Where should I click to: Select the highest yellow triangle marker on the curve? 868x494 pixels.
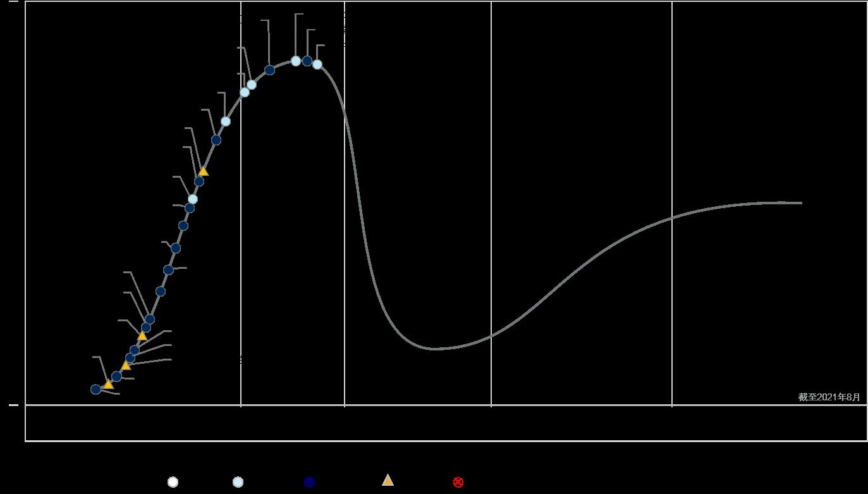[203, 171]
